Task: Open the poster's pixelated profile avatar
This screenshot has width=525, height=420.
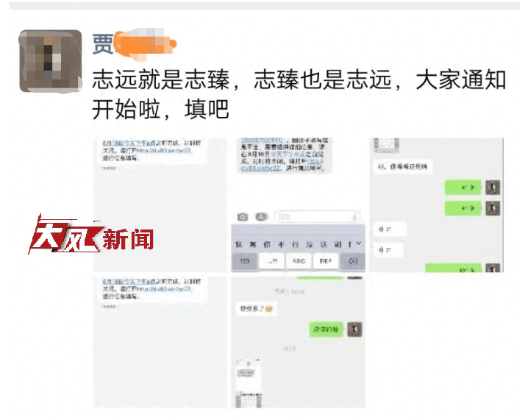Action: click(x=51, y=61)
